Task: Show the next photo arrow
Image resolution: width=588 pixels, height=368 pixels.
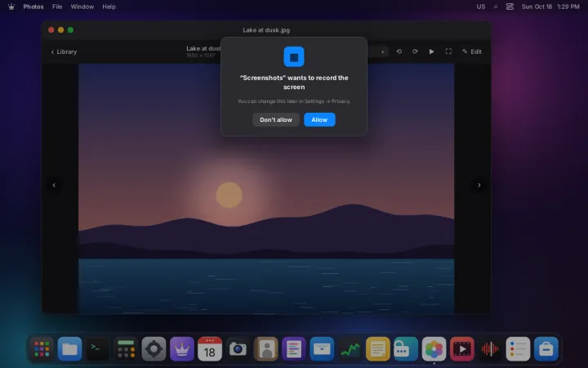Action: pyautogui.click(x=479, y=185)
